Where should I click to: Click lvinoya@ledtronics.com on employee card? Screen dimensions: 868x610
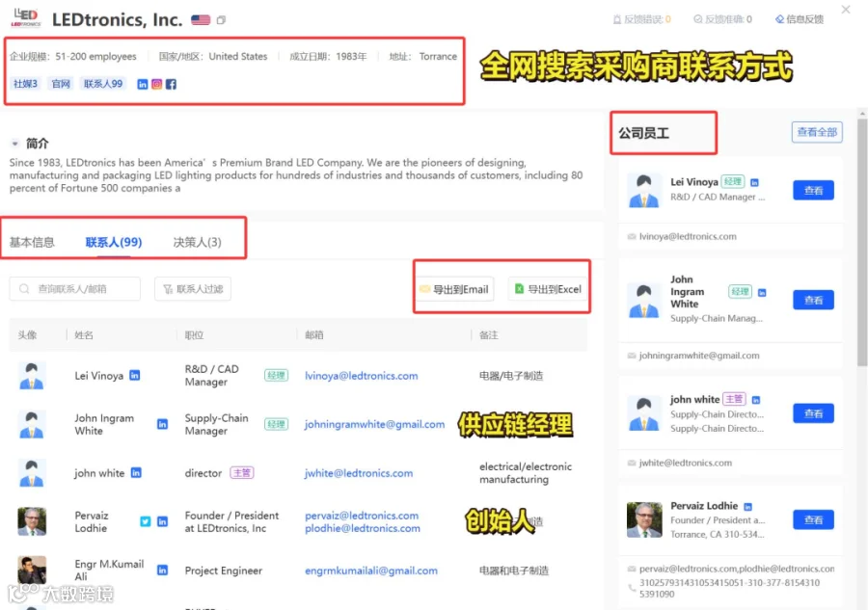(x=688, y=236)
